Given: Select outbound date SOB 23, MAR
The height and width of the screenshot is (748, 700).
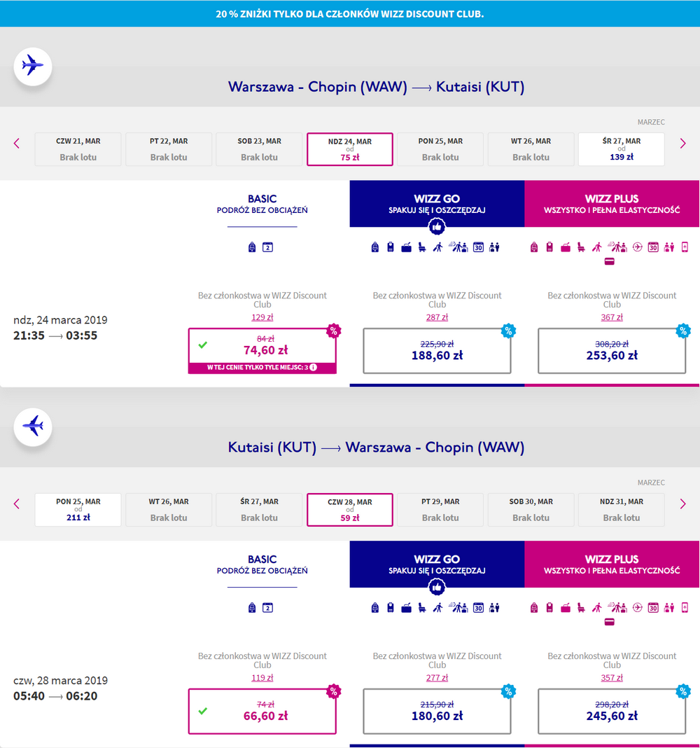Looking at the screenshot, I should tap(260, 149).
